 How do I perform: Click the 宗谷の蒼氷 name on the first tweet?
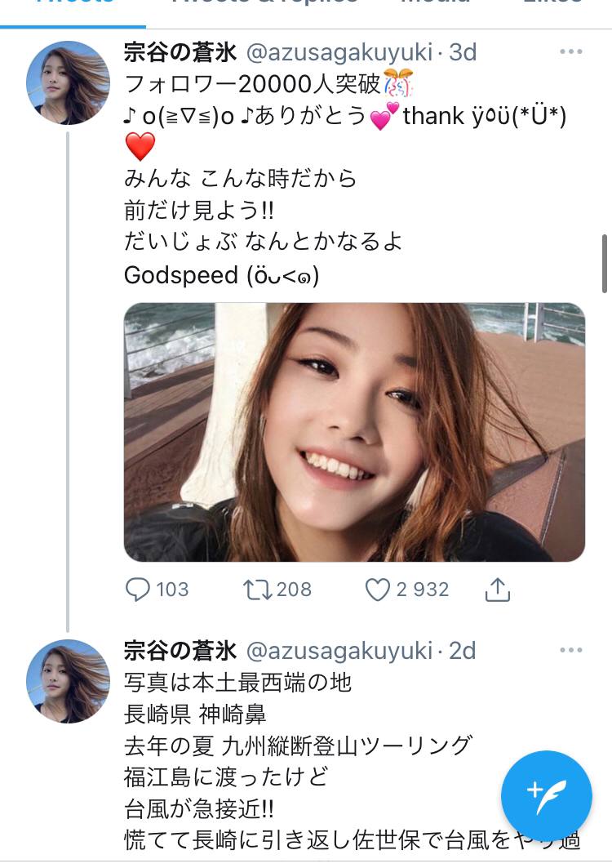click(180, 52)
